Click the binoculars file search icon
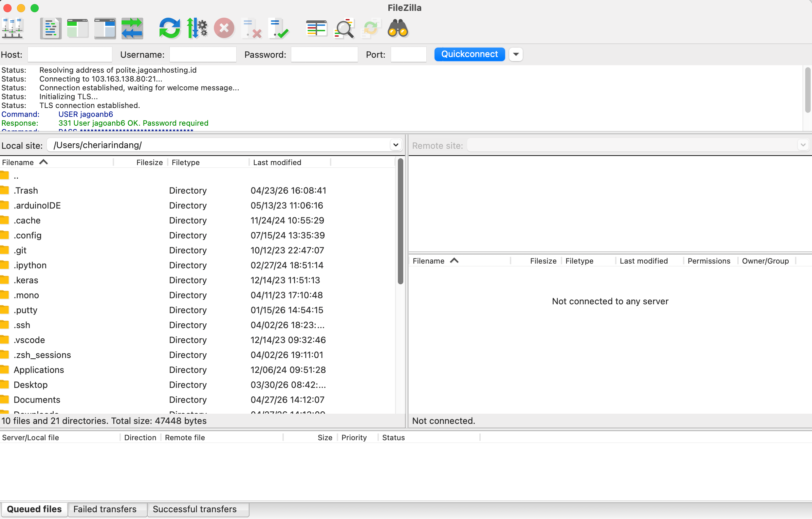Screen dimensions: 812x519 [x=398, y=29]
